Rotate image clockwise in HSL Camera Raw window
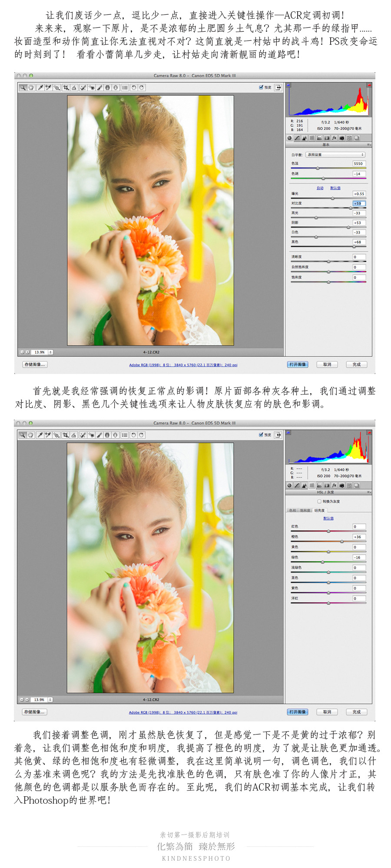The width and height of the screenshot is (391, 868). point(141,435)
